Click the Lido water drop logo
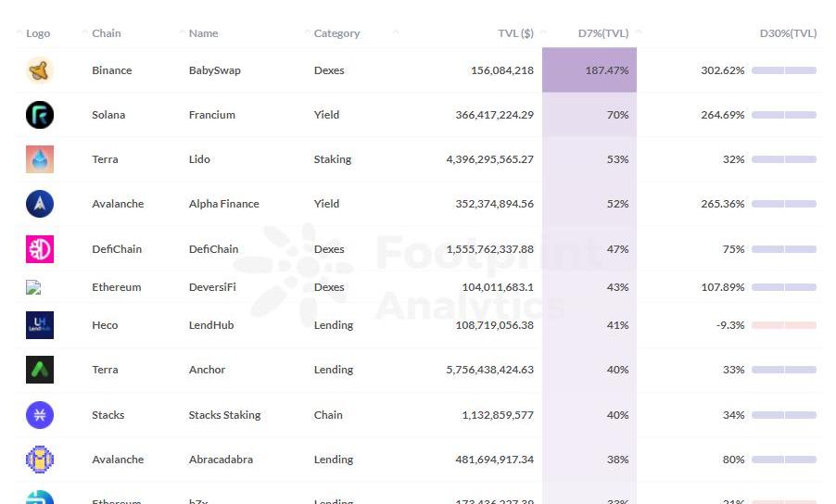Image resolution: width=836 pixels, height=504 pixels. (39, 159)
